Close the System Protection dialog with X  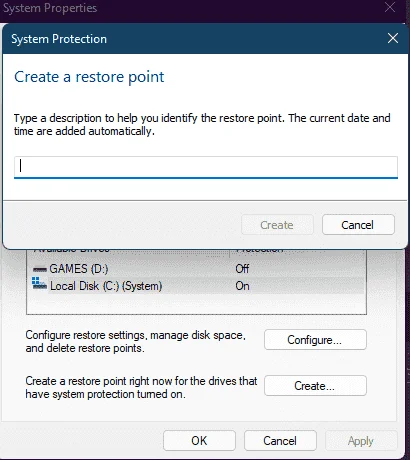click(393, 38)
